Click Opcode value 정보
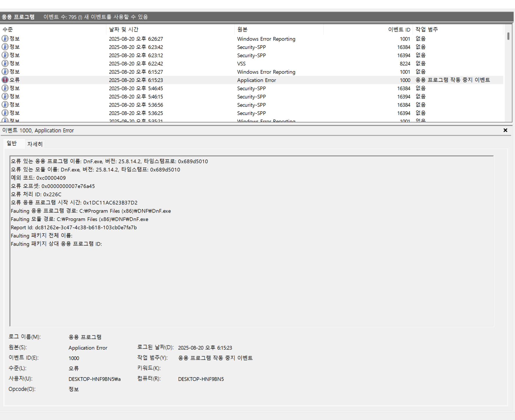 [74, 389]
